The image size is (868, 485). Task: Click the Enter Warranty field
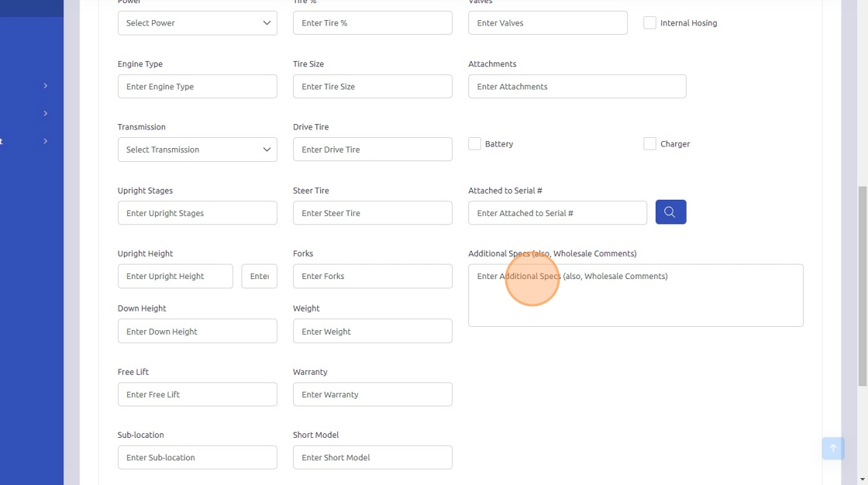click(x=372, y=394)
